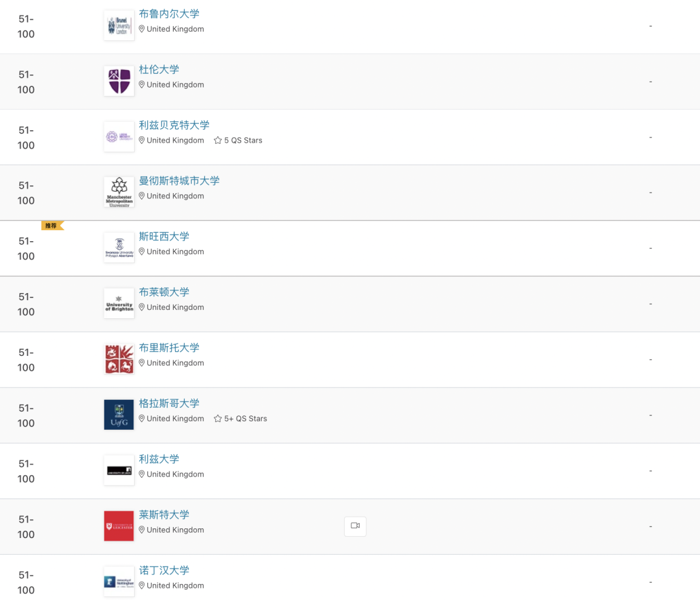Image resolution: width=700 pixels, height=608 pixels.
Task: Click the 51-100 rank in the 杜伦大学 row
Action: [26, 82]
